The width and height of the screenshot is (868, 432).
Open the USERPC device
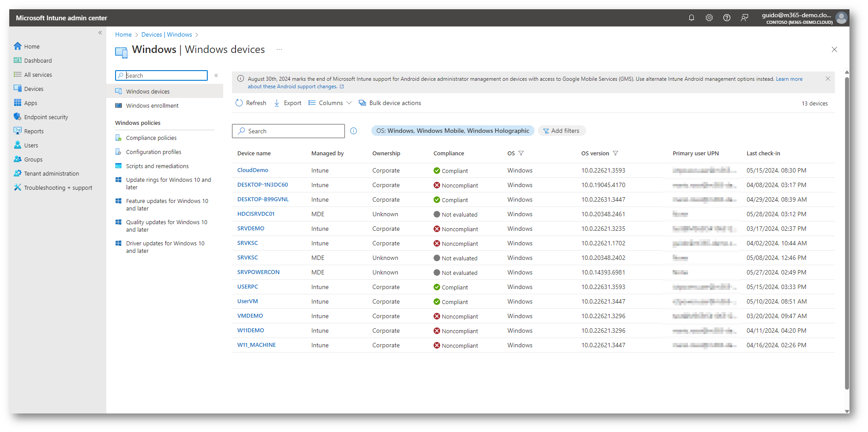[247, 286]
